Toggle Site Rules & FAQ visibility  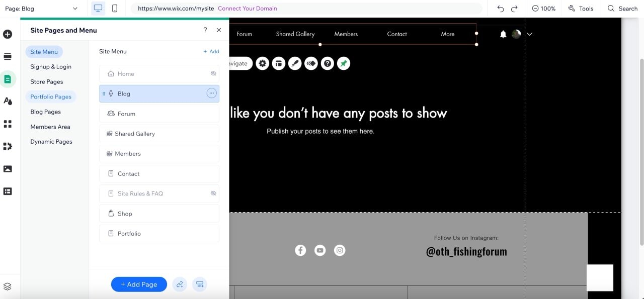point(213,193)
